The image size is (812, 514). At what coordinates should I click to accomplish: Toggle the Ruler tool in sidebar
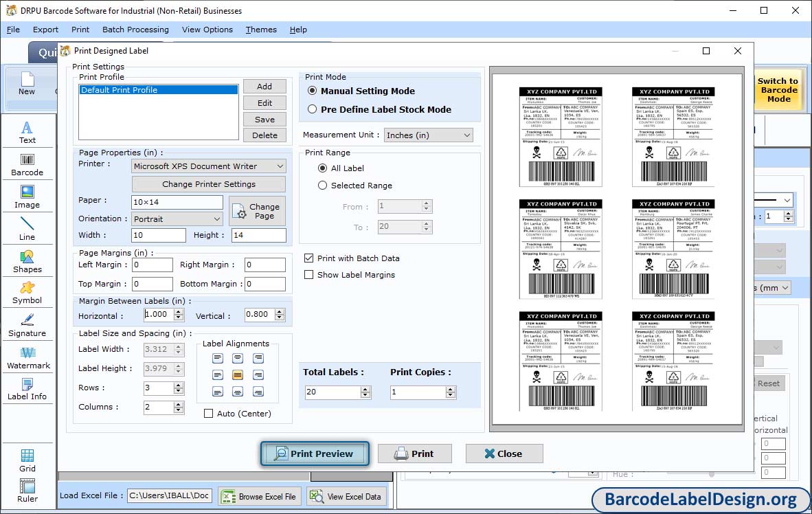(x=27, y=491)
